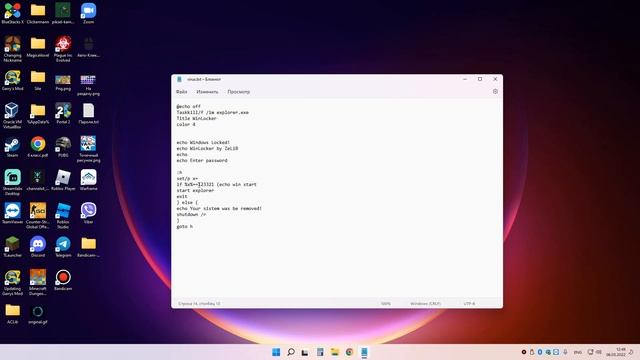
Task: Select the Plague Inc Evolved shortcut
Action: 63,49
